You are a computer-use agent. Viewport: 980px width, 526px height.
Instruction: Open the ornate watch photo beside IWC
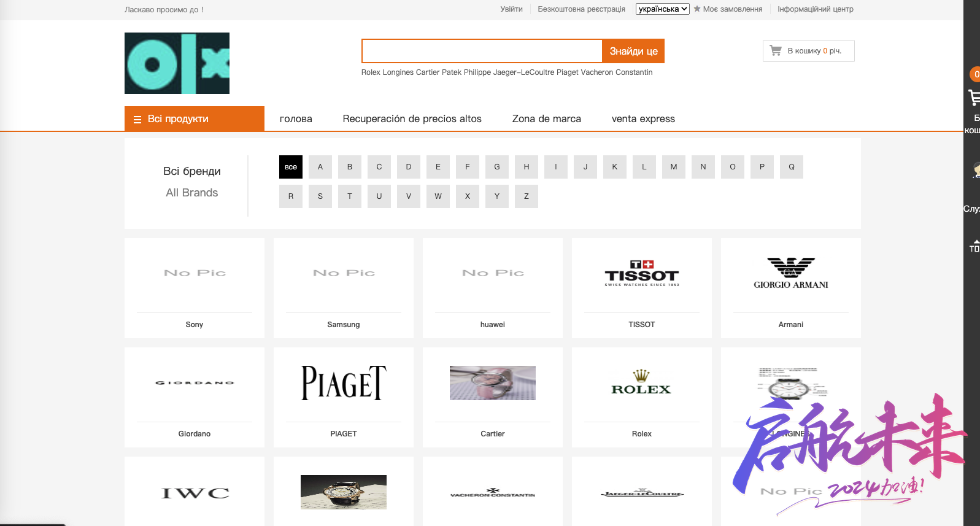[x=344, y=492]
